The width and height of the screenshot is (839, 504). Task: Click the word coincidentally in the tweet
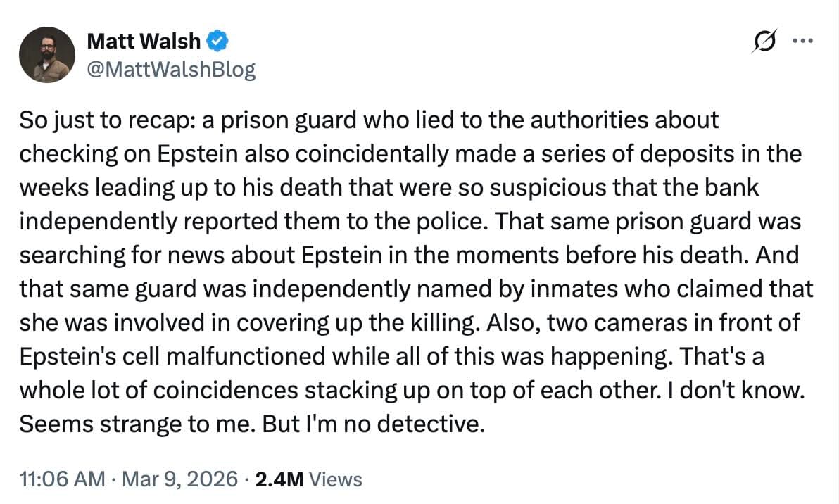click(372, 154)
